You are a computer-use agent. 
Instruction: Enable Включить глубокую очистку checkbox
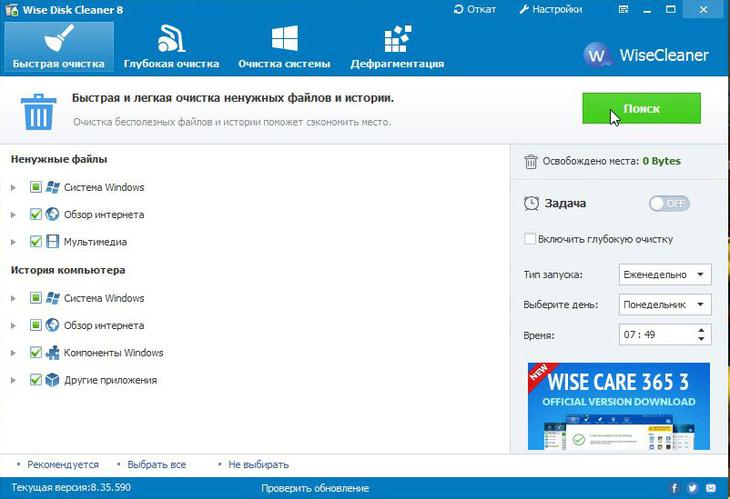point(530,239)
